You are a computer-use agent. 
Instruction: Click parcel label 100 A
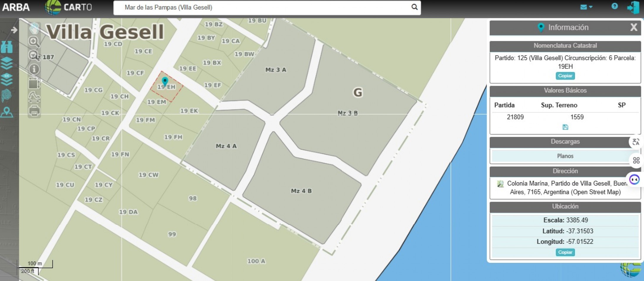pos(256,261)
